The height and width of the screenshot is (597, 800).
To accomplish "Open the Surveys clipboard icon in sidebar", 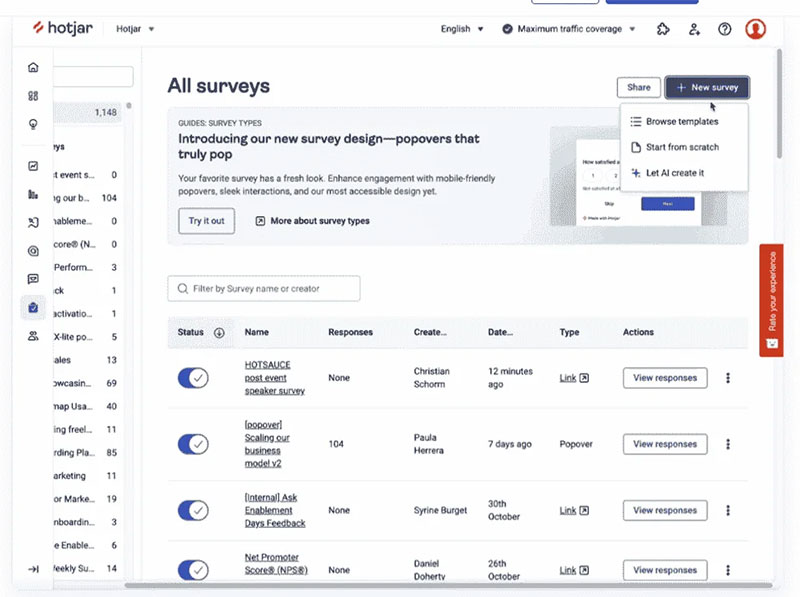I will (33, 308).
